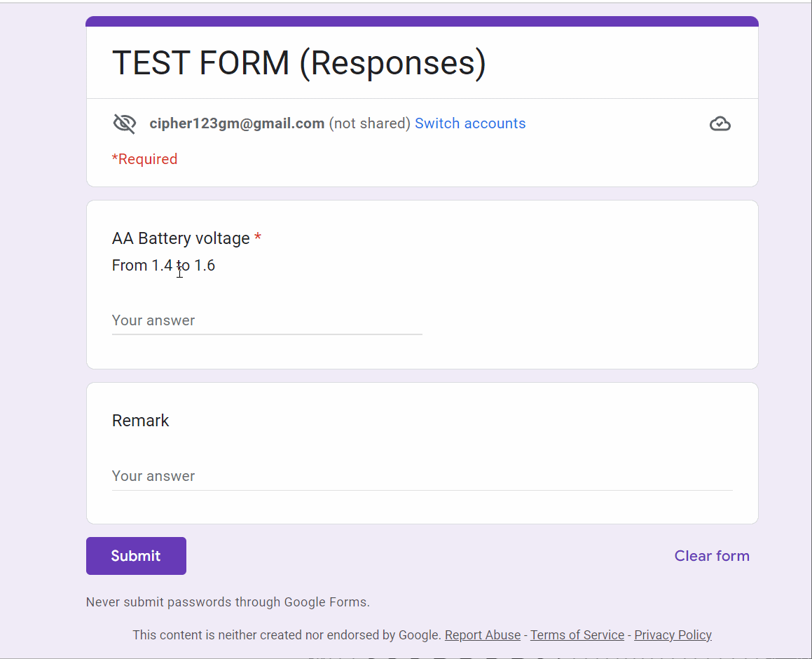Click the red *Required notice
The image size is (812, 659).
144,159
